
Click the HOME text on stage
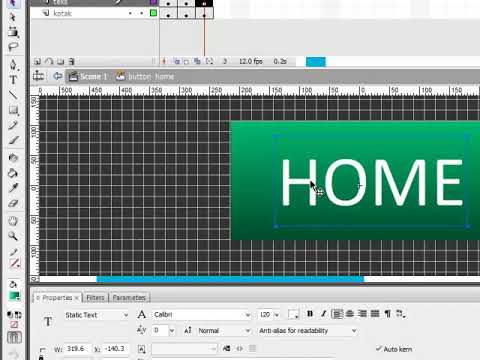pyautogui.click(x=372, y=182)
